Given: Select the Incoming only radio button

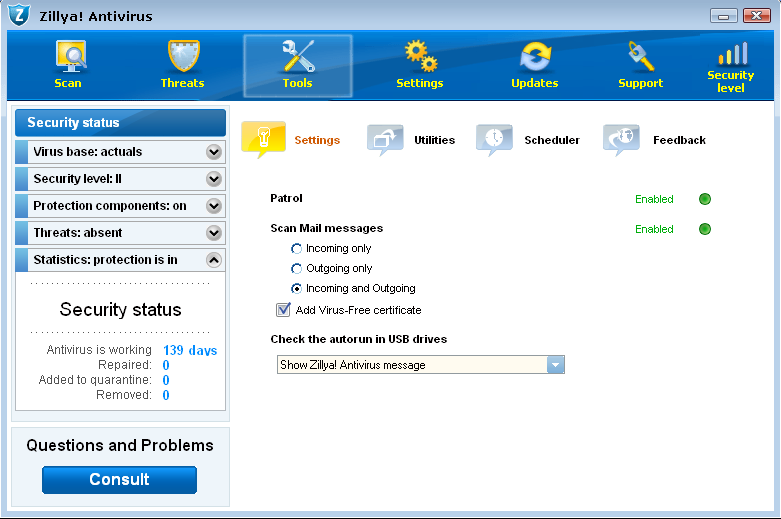Looking at the screenshot, I should pyautogui.click(x=296, y=249).
